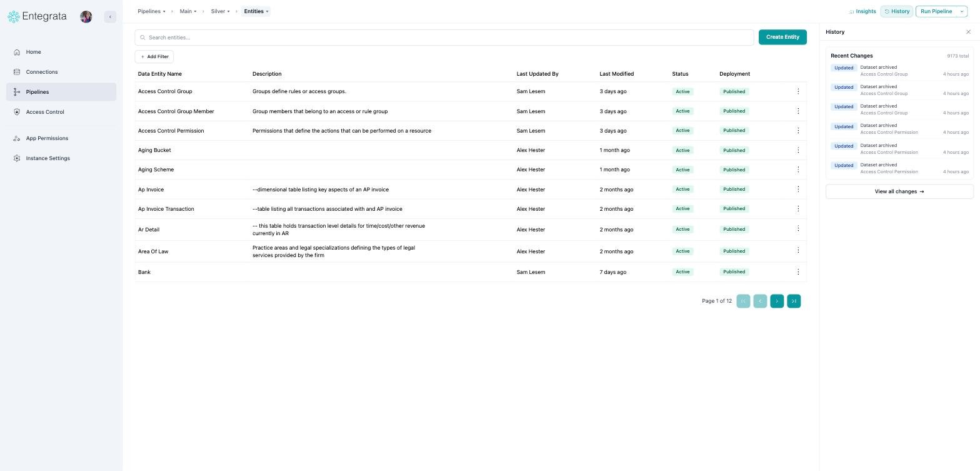The height and width of the screenshot is (471, 980).
Task: Click the Data Entity Name column header
Action: pyautogui.click(x=160, y=74)
